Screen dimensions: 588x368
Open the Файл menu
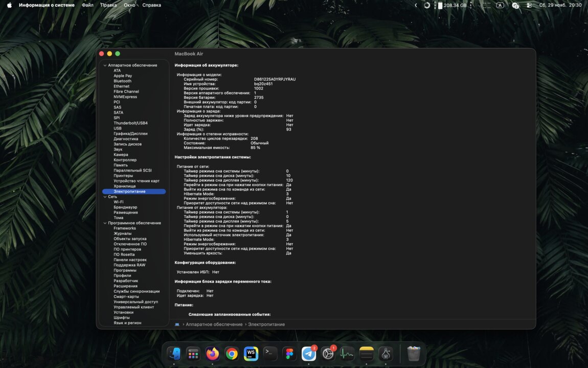click(x=87, y=5)
